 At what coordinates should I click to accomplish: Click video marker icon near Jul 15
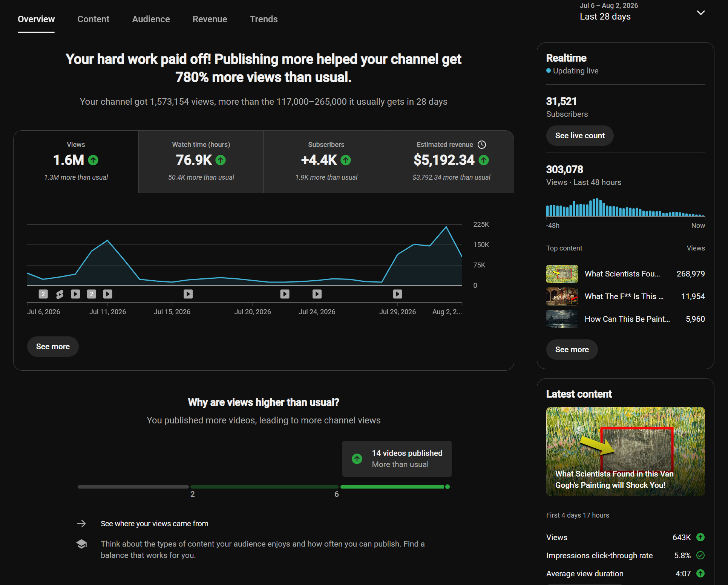click(188, 294)
